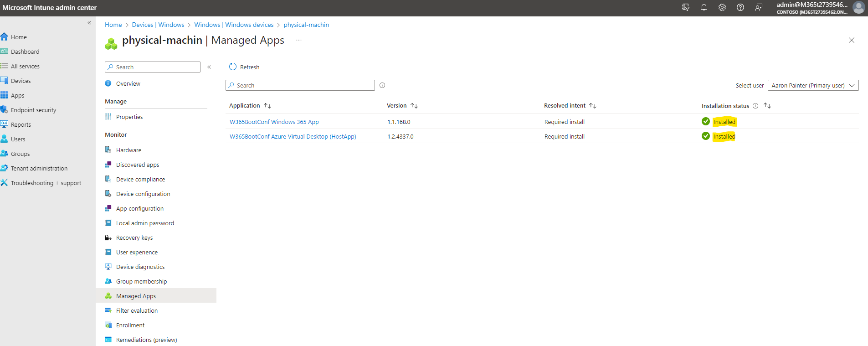Open Apps in left navigation

(17, 95)
